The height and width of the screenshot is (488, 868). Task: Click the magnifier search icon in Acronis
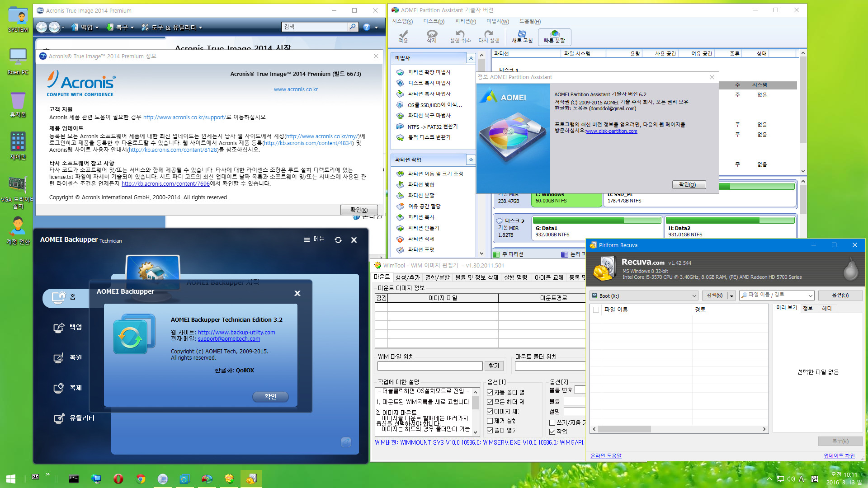[353, 27]
